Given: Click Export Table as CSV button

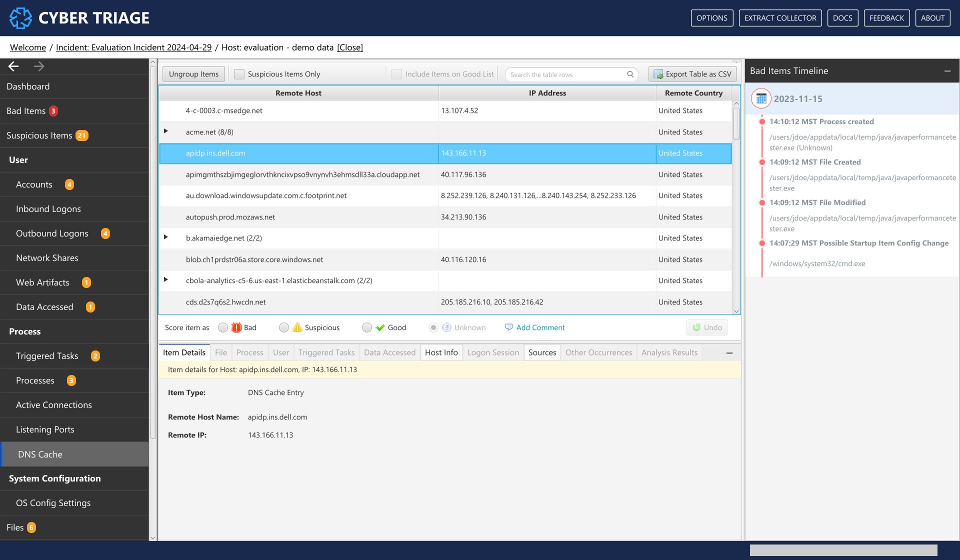Looking at the screenshot, I should (x=692, y=74).
